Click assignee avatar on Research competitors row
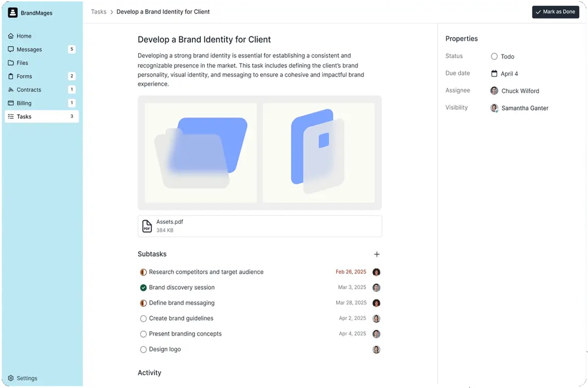This screenshot has width=588, height=388. (376, 272)
